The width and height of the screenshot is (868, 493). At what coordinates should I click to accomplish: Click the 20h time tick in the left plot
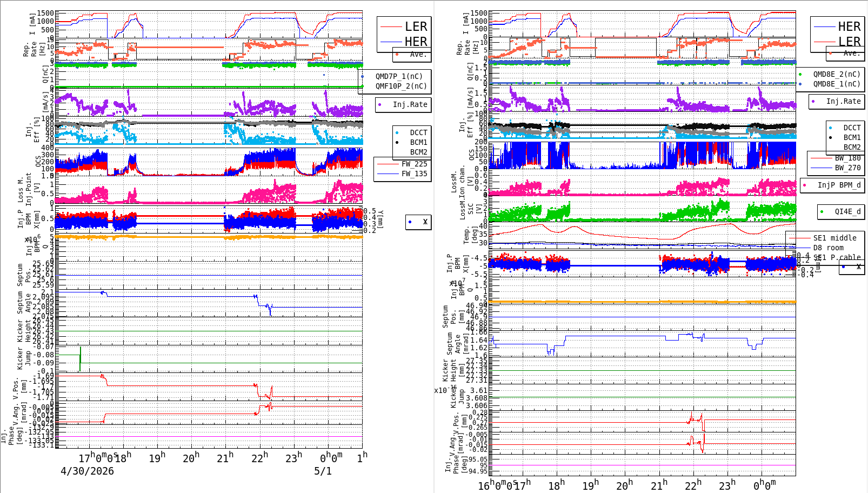pyautogui.click(x=191, y=458)
